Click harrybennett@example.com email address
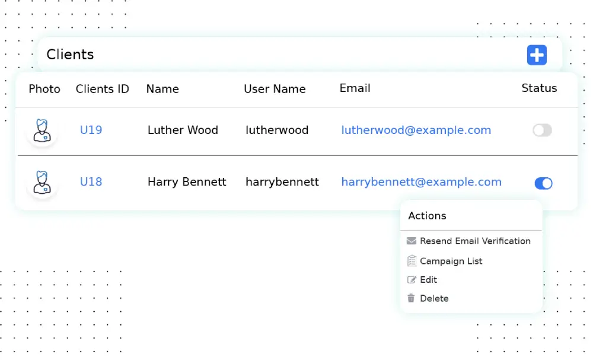The width and height of the screenshot is (593, 364). tap(421, 182)
